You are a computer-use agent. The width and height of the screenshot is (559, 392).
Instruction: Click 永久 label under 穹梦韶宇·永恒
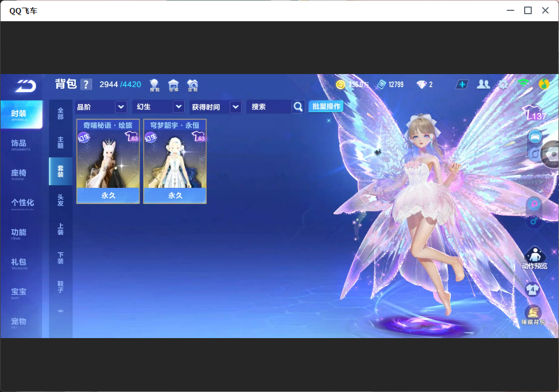click(175, 195)
